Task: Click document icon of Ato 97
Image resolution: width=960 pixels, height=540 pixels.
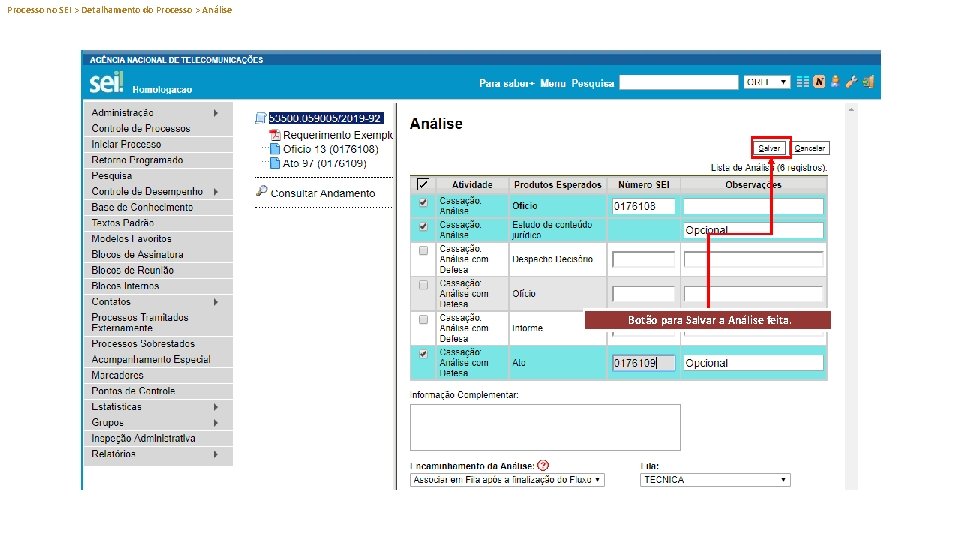Action: click(275, 163)
